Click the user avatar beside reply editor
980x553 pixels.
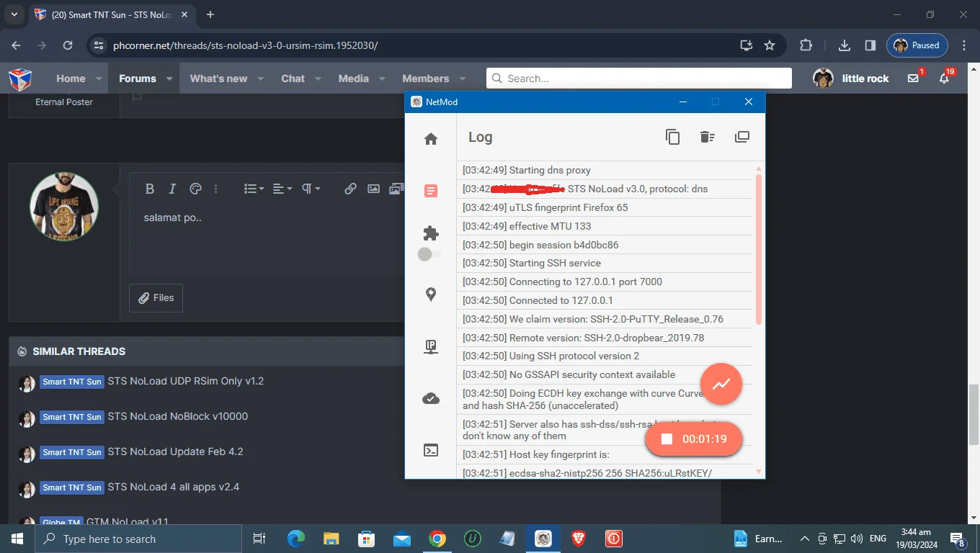coord(64,207)
